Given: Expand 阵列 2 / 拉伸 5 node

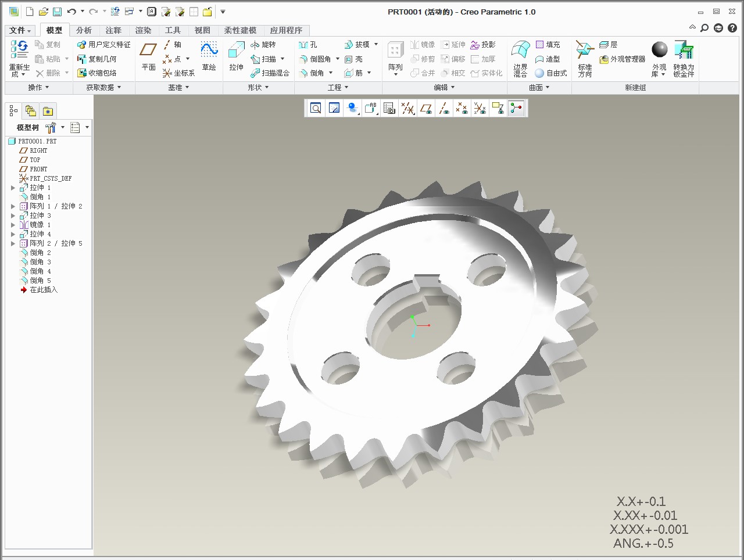Looking at the screenshot, I should (13, 243).
